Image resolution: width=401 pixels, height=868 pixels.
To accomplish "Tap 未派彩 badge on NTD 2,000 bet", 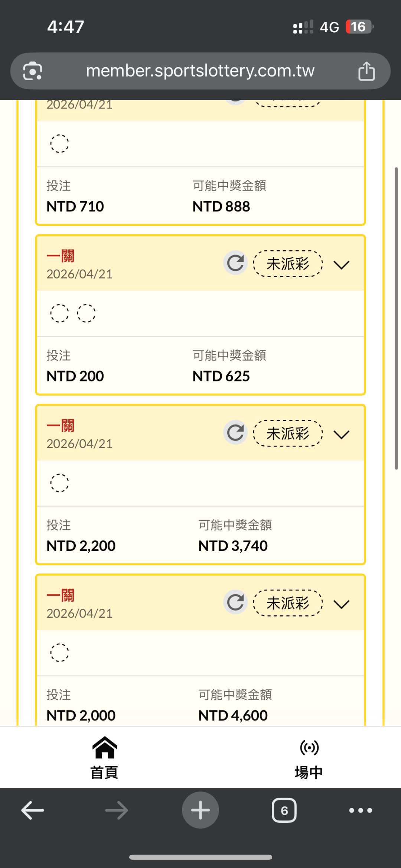I will pyautogui.click(x=288, y=603).
